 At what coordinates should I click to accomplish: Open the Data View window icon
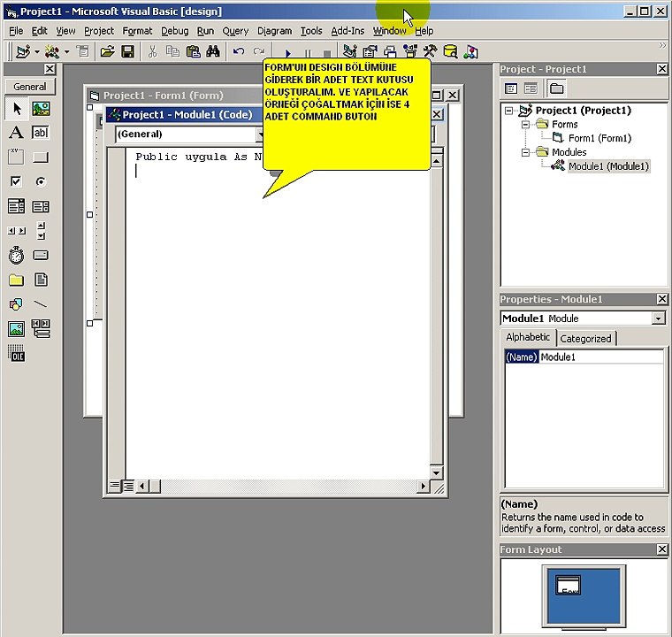450,52
